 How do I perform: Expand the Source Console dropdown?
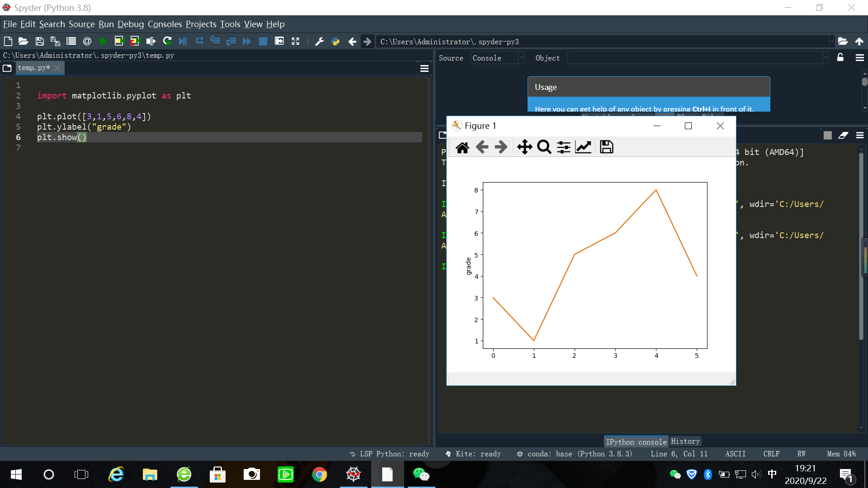(521, 58)
